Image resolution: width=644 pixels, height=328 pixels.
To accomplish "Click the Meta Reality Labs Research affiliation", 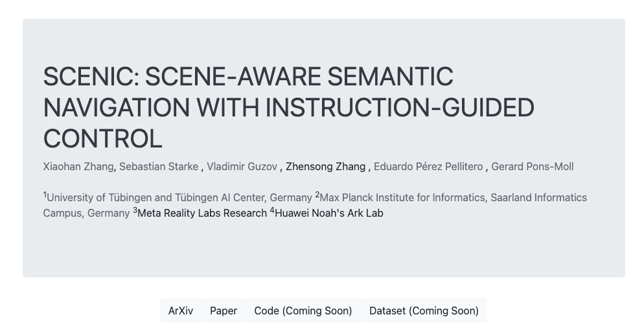I will [202, 213].
